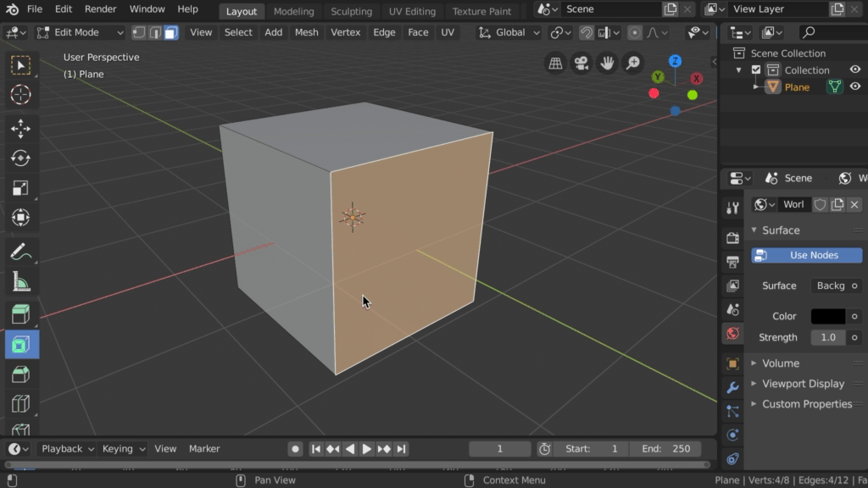
Task: Toggle perspective/orthographic grid view icon
Action: point(555,64)
